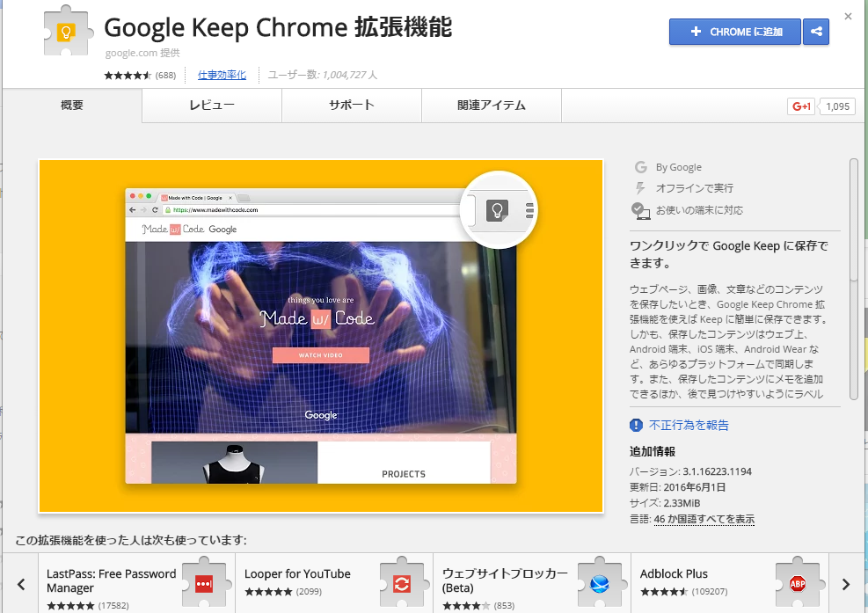Screen dimensions: 868x613
Task: Click the G+1 button
Action: click(x=801, y=106)
